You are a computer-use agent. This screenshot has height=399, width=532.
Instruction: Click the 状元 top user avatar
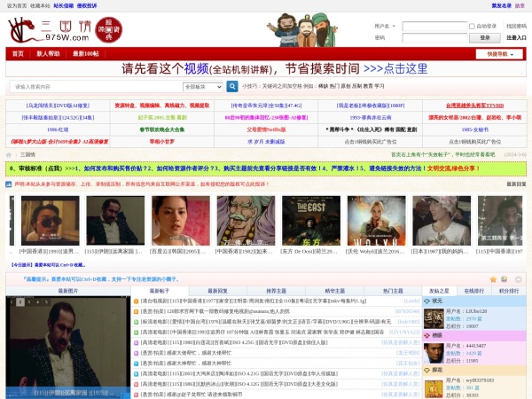[x=433, y=317]
